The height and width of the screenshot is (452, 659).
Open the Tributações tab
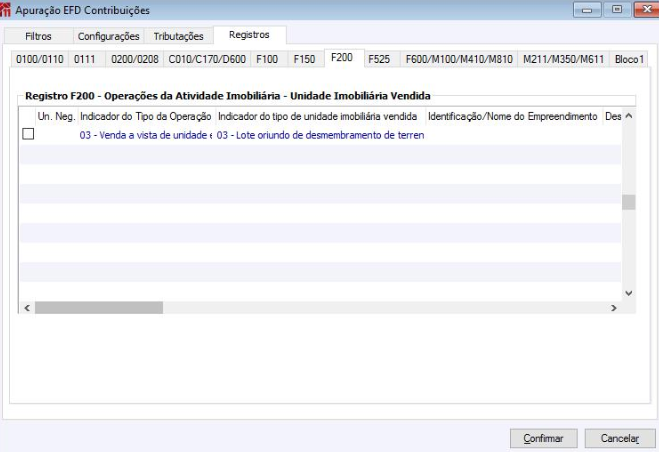point(179,36)
